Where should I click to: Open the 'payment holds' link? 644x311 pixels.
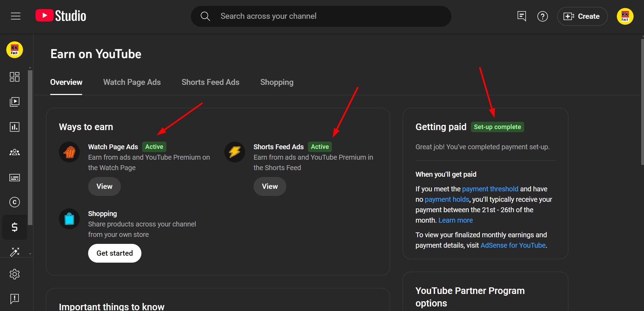coord(447,199)
